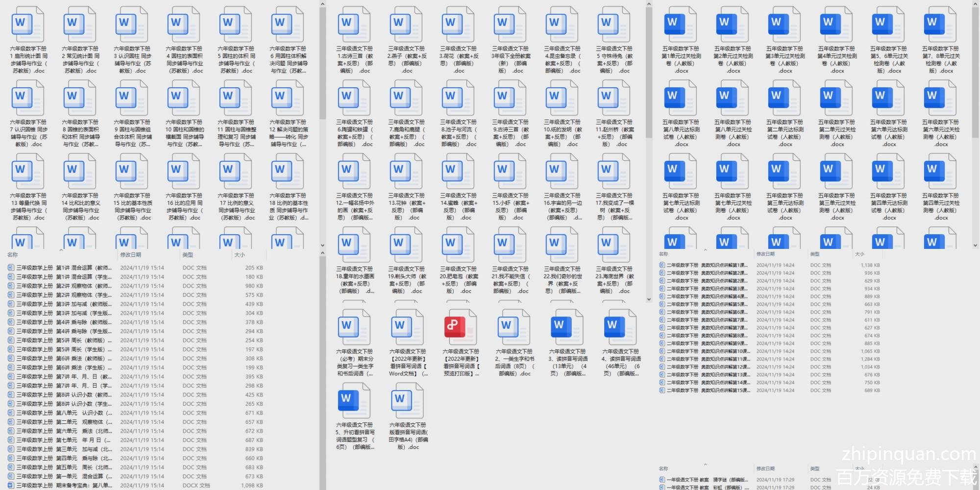980x490 pixels.
Task: Sort 二年级数学下册 list by 类型 column
Action: click(814, 254)
